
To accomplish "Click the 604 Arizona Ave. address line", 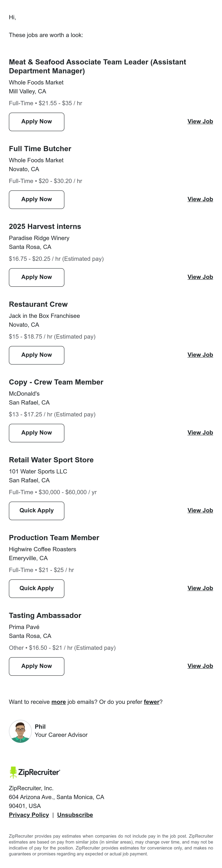I will click(x=56, y=798).
